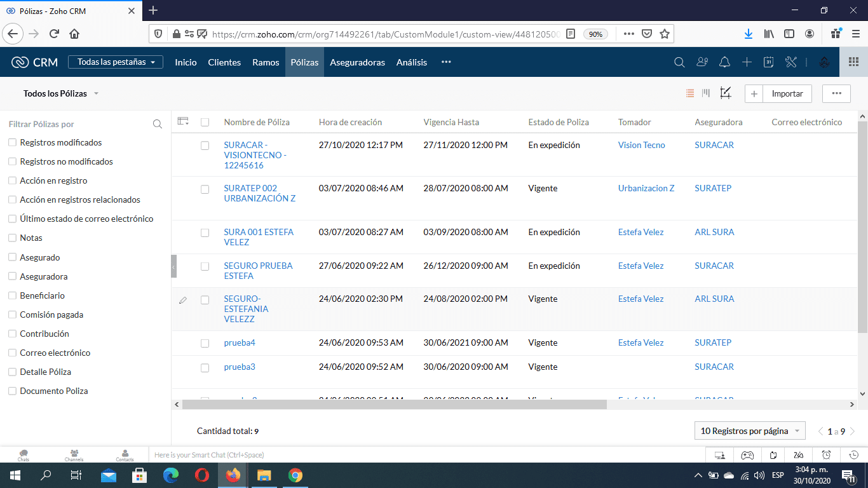The width and height of the screenshot is (868, 488).
Task: Edit the SEGURO-ESTEFANIA VELEZZ record pencil icon
Action: (183, 300)
